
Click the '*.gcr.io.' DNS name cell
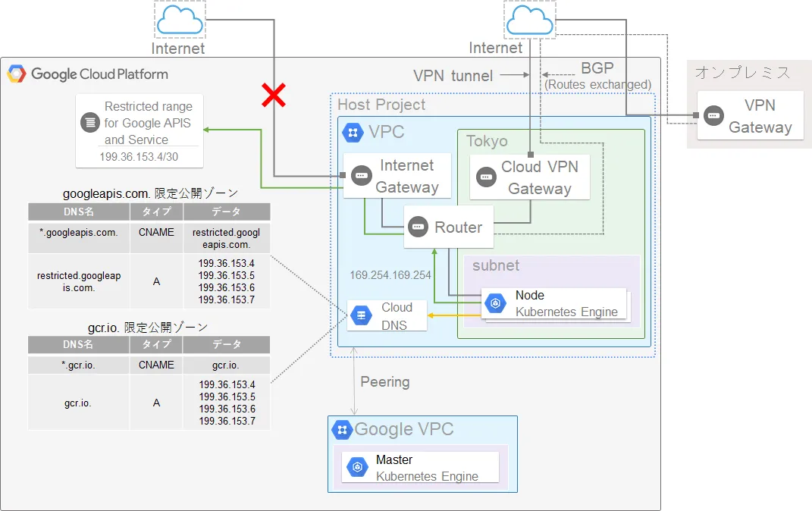tap(78, 365)
